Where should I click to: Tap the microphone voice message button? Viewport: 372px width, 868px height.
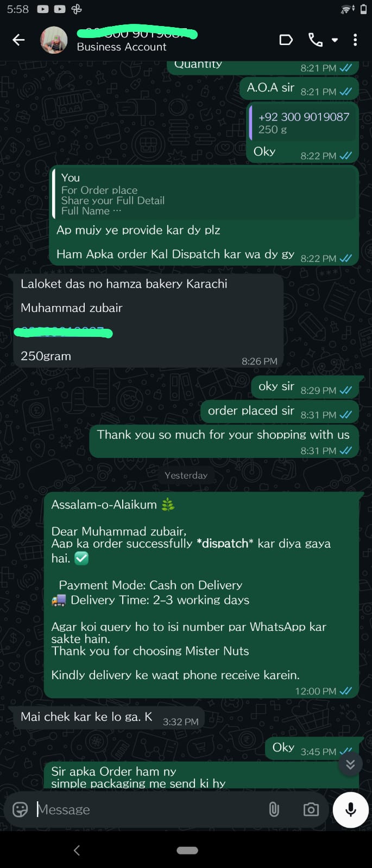(x=351, y=809)
